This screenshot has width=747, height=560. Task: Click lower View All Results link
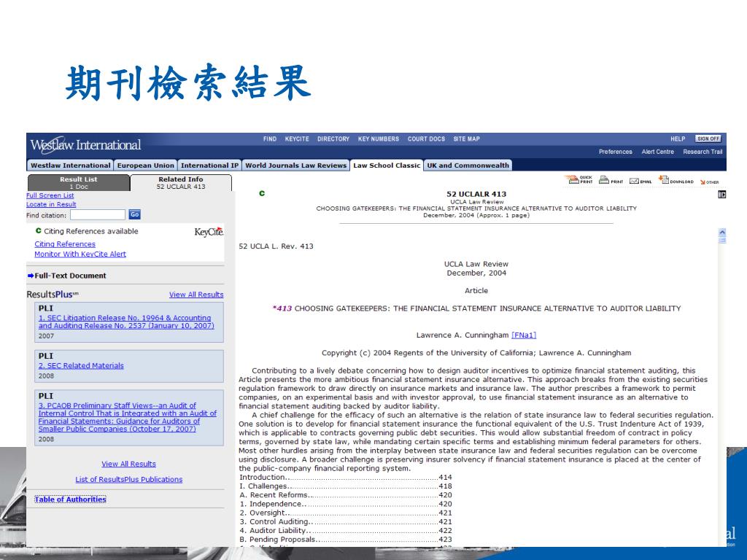(x=128, y=464)
